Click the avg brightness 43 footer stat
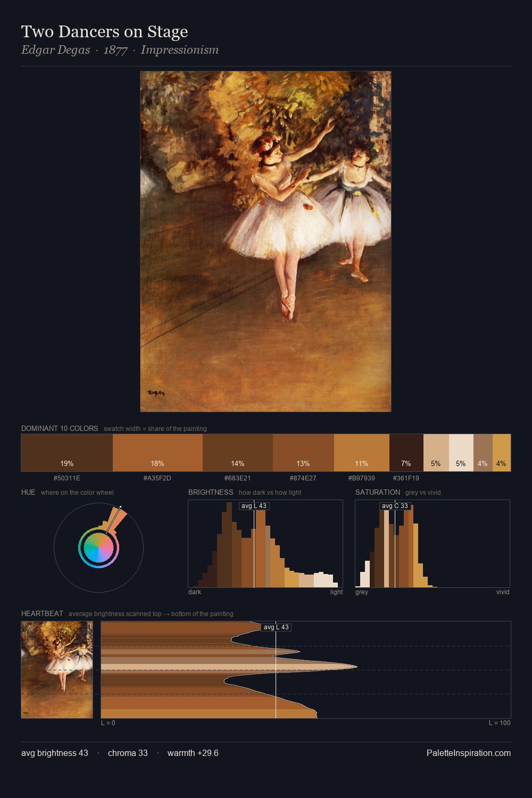 click(x=55, y=753)
